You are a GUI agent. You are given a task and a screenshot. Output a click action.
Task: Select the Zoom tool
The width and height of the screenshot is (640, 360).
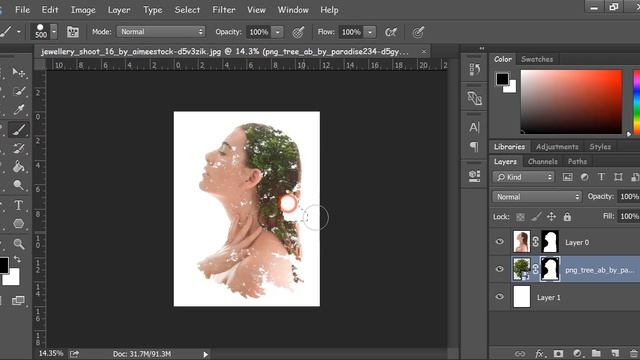[19, 244]
